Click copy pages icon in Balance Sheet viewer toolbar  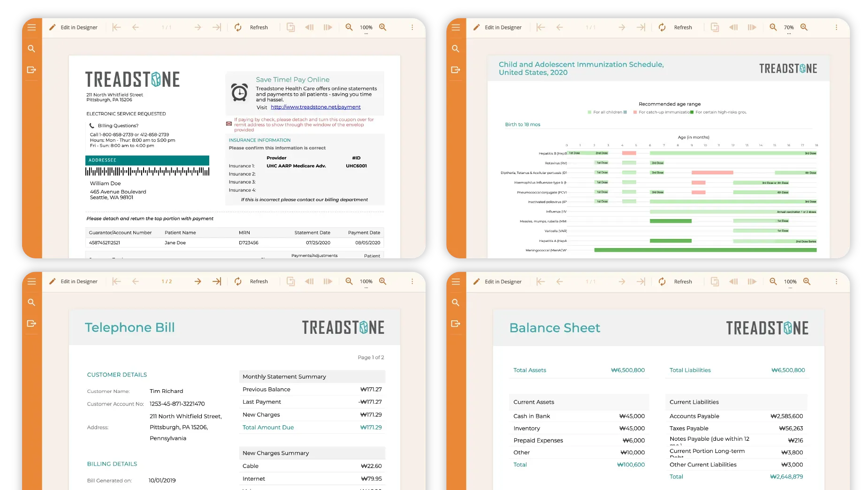click(715, 281)
